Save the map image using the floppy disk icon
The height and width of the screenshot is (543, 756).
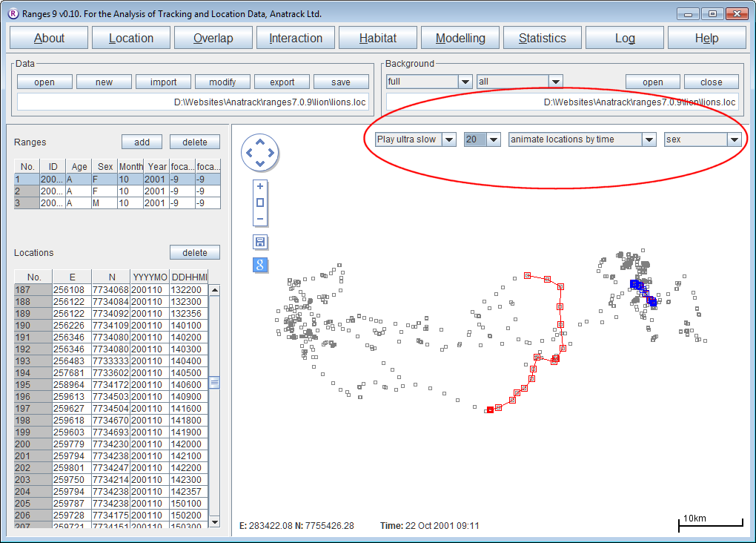coord(260,242)
